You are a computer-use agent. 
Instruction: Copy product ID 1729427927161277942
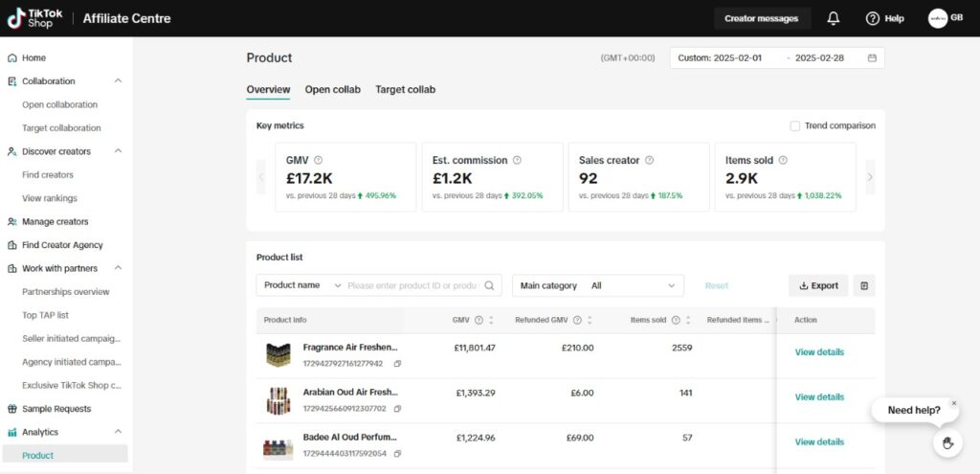click(397, 363)
